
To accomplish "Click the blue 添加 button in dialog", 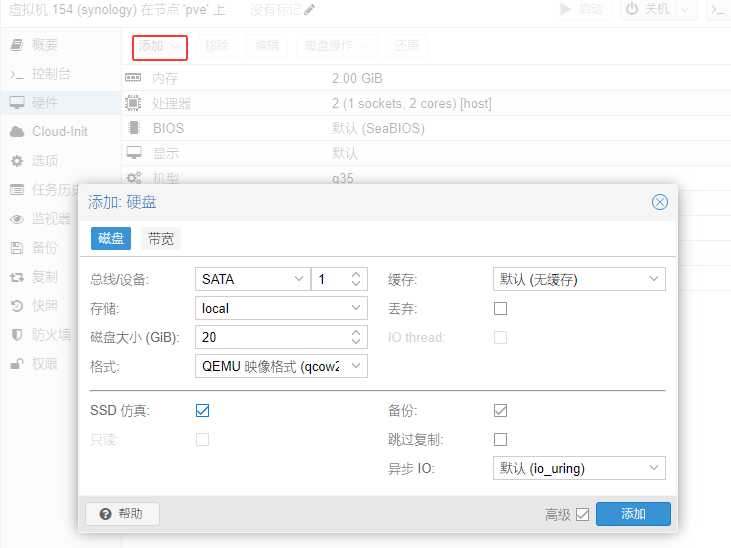I will point(633,514).
